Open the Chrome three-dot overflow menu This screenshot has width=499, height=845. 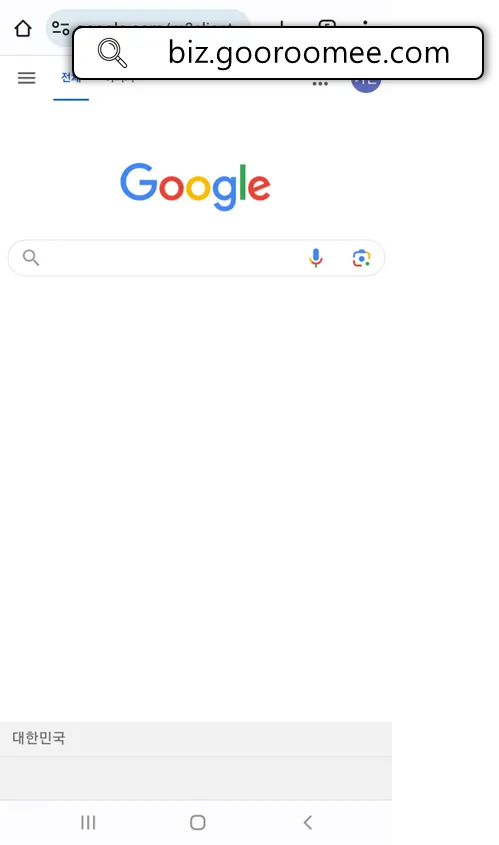[365, 23]
